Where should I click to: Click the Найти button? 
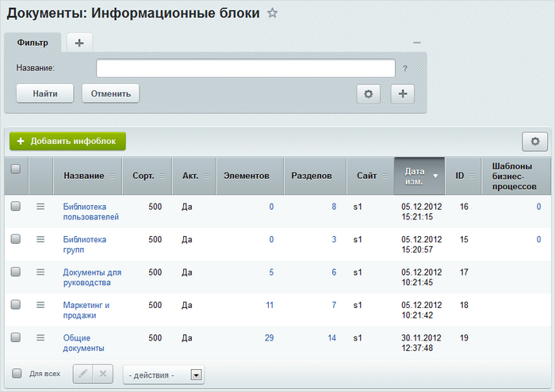[x=45, y=93]
